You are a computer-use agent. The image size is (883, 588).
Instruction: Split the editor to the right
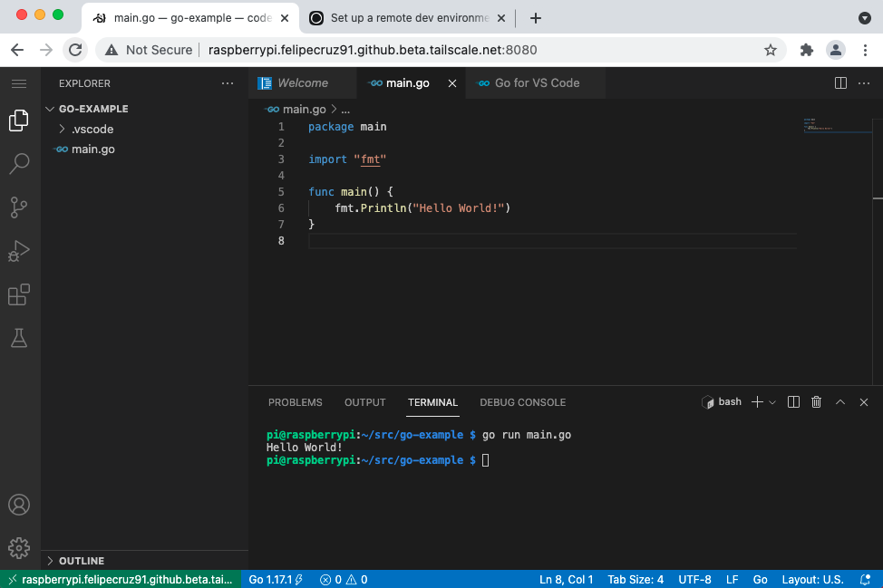click(840, 83)
